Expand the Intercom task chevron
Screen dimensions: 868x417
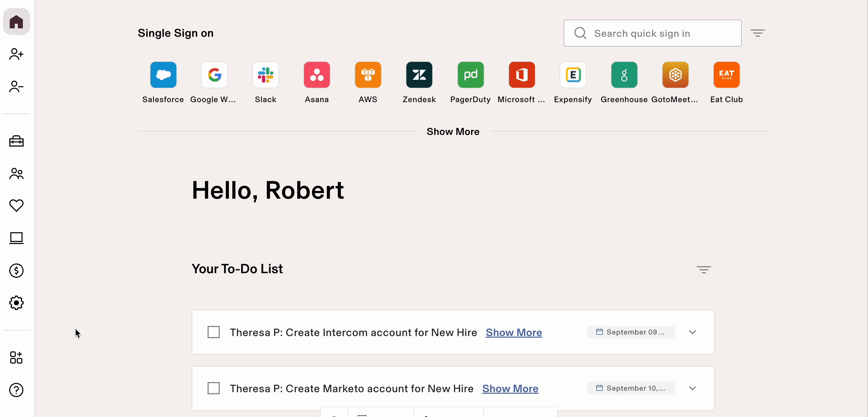(692, 332)
